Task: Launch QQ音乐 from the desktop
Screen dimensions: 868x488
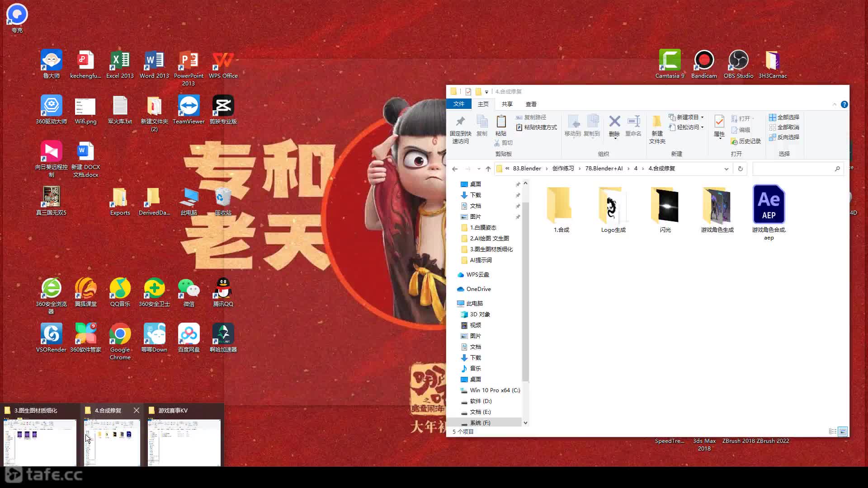Action: 120,292
